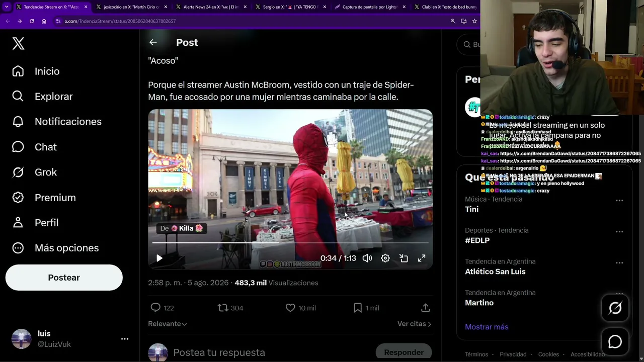This screenshot has width=644, height=362.
Task: Open the floating chat bubble button
Action: pyautogui.click(x=615, y=342)
